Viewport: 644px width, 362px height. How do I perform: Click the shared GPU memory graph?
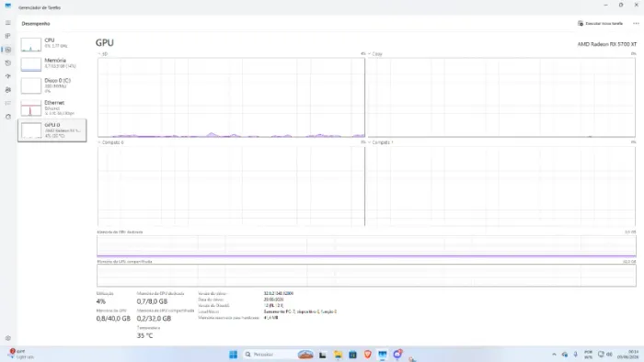366,275
